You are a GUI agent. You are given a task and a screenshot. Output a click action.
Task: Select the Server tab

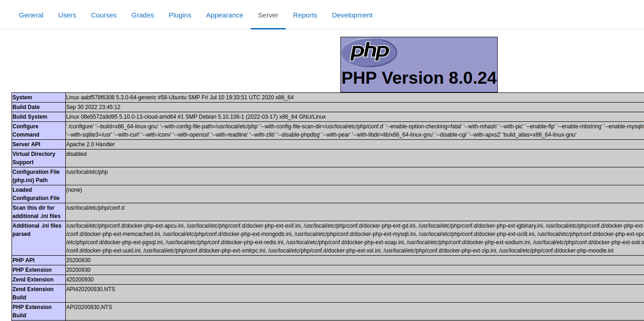tap(268, 15)
